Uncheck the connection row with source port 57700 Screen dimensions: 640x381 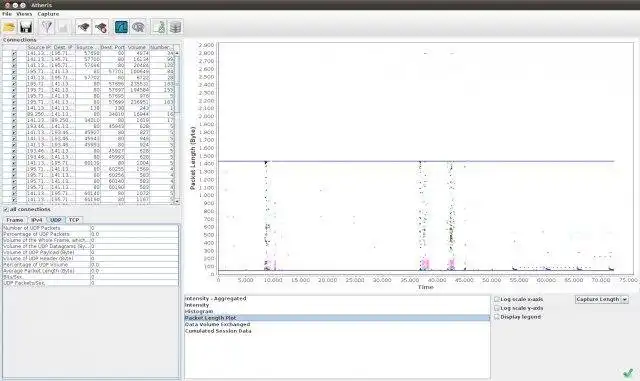(x=14, y=59)
